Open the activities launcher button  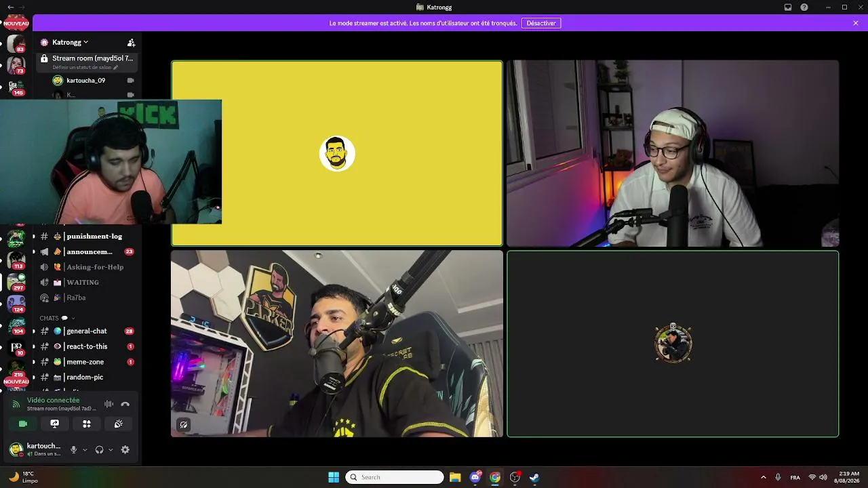click(x=87, y=424)
